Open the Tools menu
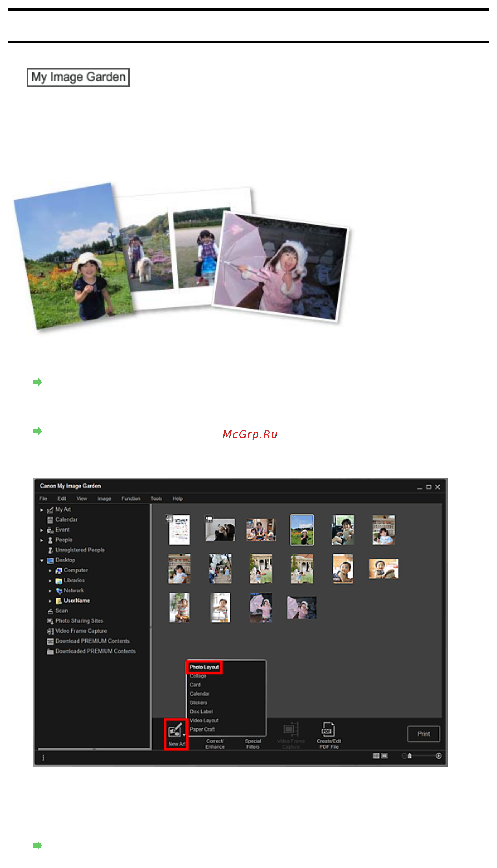The height and width of the screenshot is (868, 497). tap(156, 499)
